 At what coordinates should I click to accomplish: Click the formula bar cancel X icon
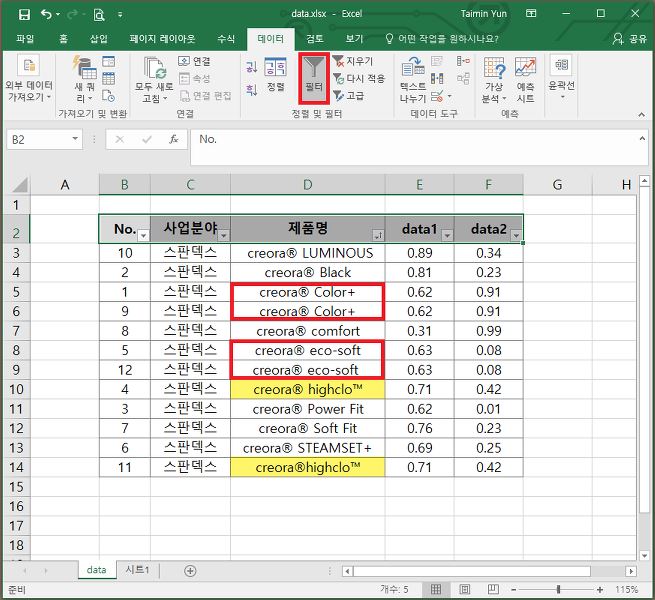click(119, 139)
